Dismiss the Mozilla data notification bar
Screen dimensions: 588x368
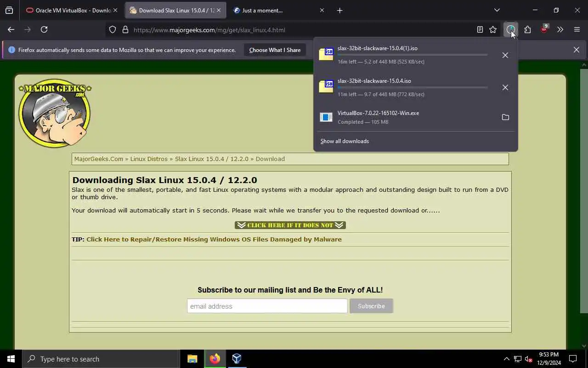pyautogui.click(x=576, y=50)
